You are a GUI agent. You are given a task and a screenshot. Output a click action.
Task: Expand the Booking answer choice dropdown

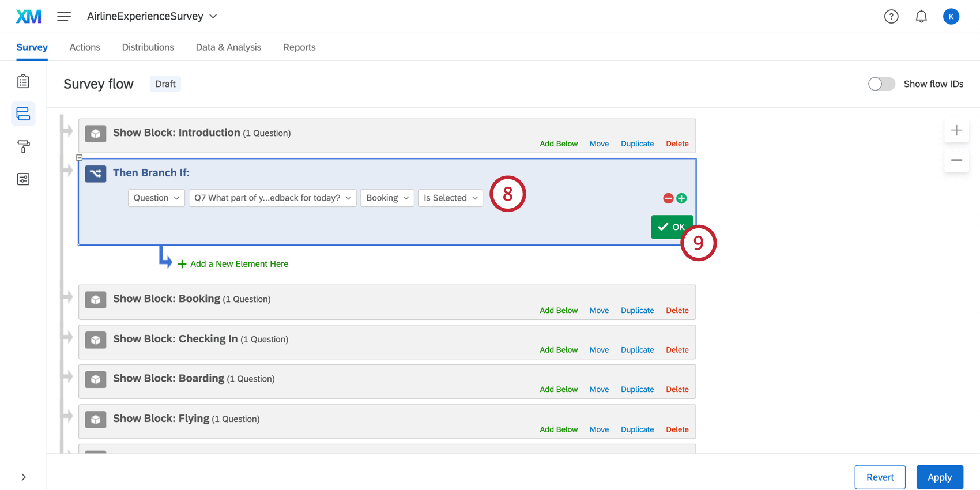387,198
